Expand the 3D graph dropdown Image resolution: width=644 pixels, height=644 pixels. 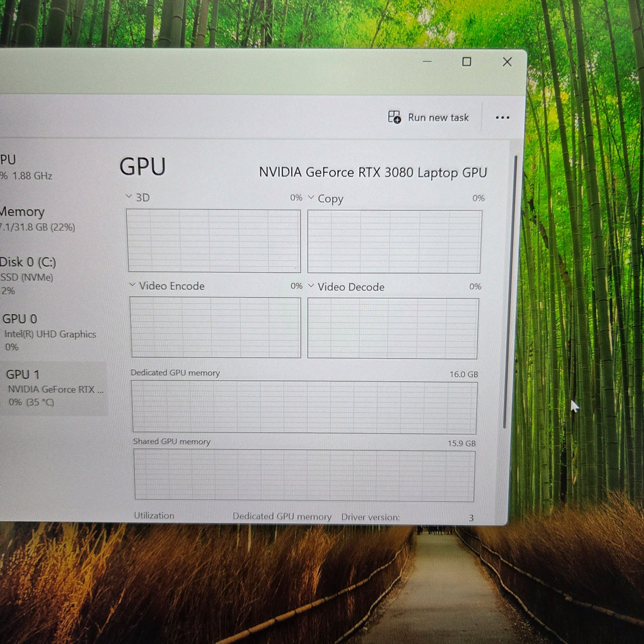[x=129, y=197]
